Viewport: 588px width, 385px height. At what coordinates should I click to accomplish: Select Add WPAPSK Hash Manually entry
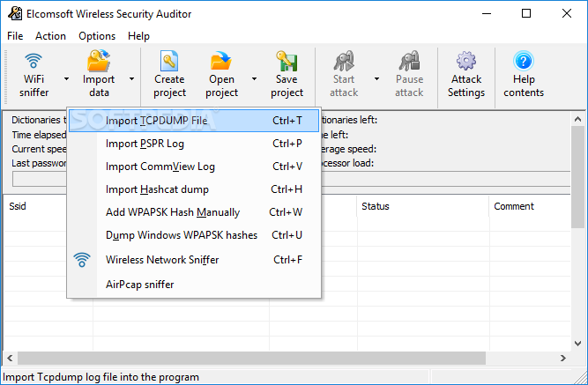click(194, 212)
